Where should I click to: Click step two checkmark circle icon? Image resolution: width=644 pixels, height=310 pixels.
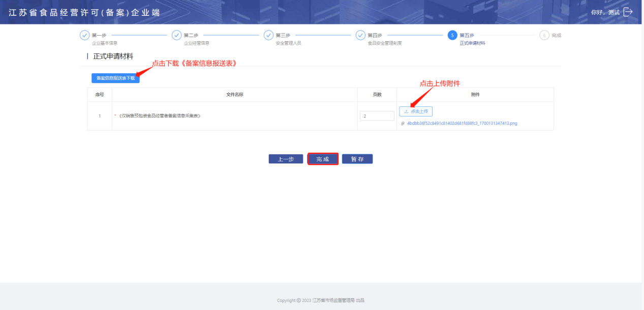[x=176, y=35]
